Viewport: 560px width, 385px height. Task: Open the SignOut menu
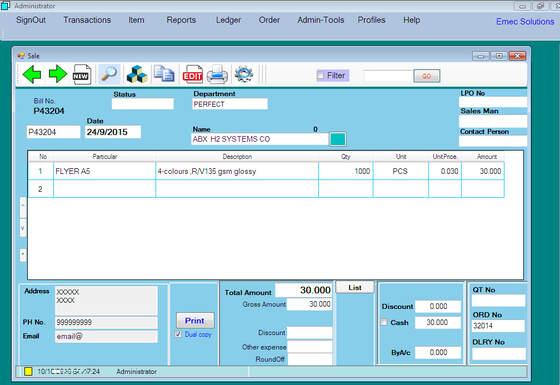point(31,20)
